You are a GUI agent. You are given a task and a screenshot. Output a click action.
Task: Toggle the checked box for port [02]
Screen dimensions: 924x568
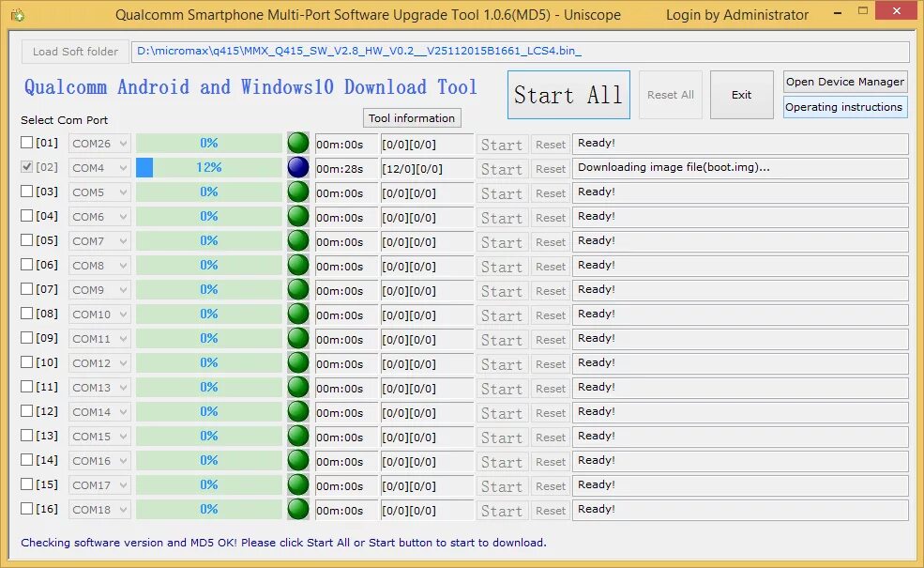pyautogui.click(x=26, y=167)
